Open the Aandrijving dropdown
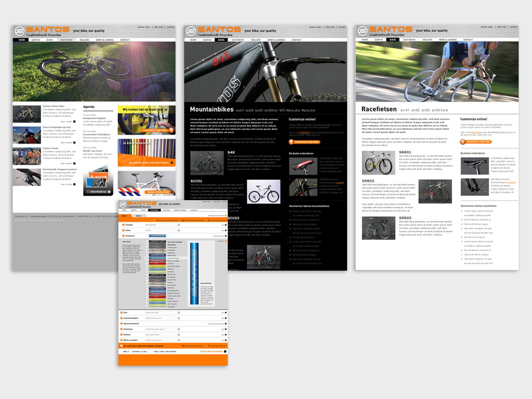The height and width of the screenshot is (399, 532). [162, 329]
